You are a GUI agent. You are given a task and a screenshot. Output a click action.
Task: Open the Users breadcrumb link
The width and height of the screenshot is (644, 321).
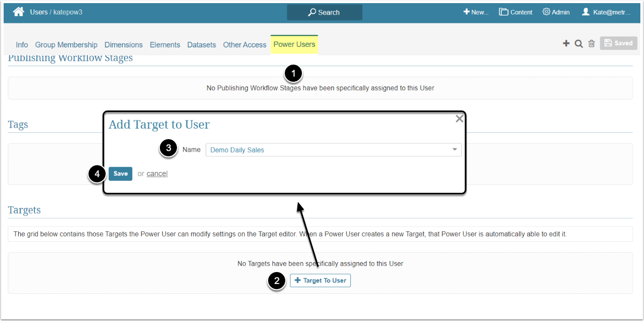click(39, 12)
